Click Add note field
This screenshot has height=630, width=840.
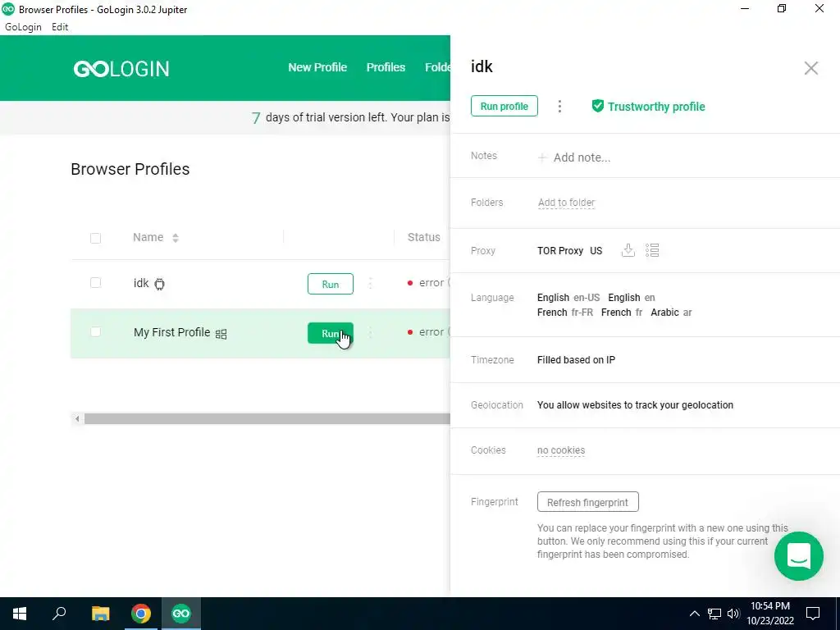click(x=582, y=157)
